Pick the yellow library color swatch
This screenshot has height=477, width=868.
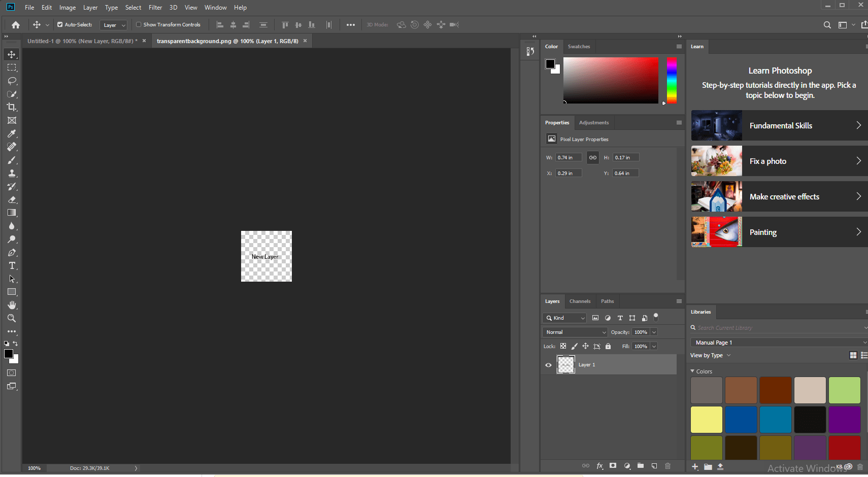pyautogui.click(x=707, y=420)
